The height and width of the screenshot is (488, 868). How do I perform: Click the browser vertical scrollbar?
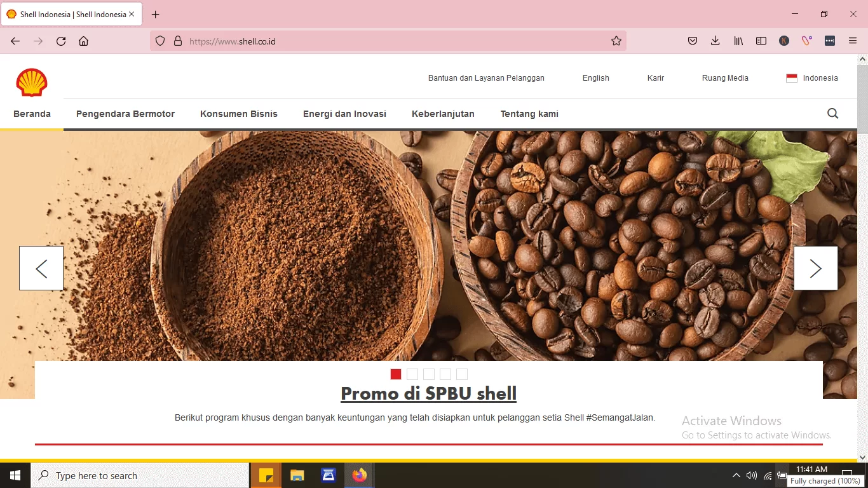(862, 98)
